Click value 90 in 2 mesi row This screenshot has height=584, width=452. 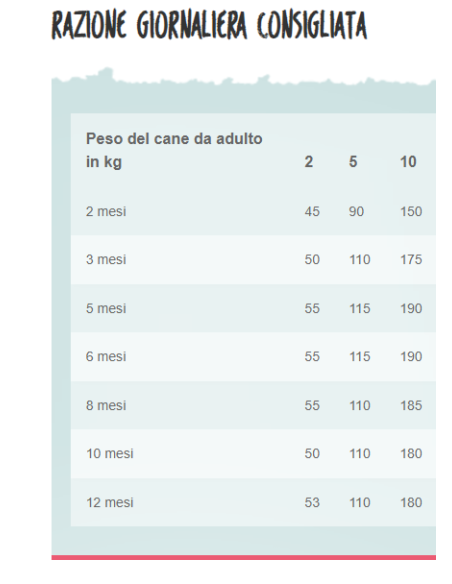coord(356,211)
